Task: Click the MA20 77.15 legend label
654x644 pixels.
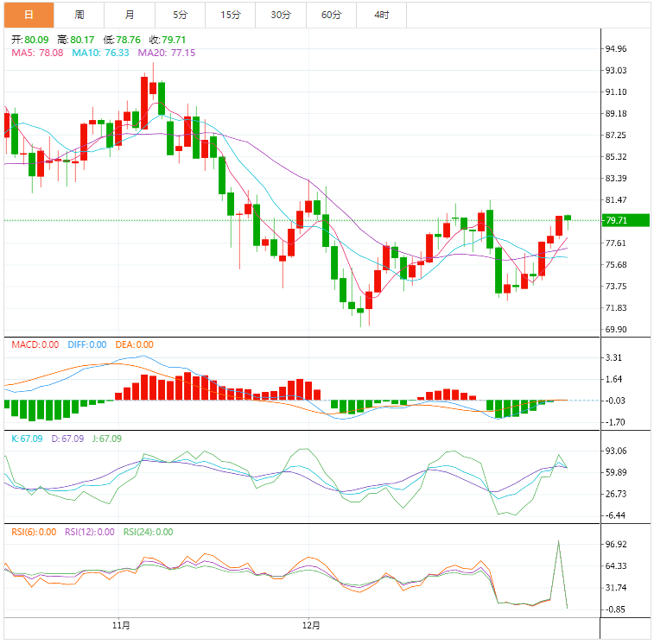Action: [x=167, y=53]
